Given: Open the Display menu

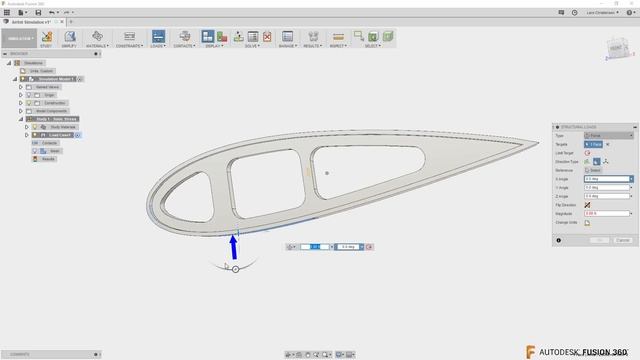Looking at the screenshot, I should point(214,46).
